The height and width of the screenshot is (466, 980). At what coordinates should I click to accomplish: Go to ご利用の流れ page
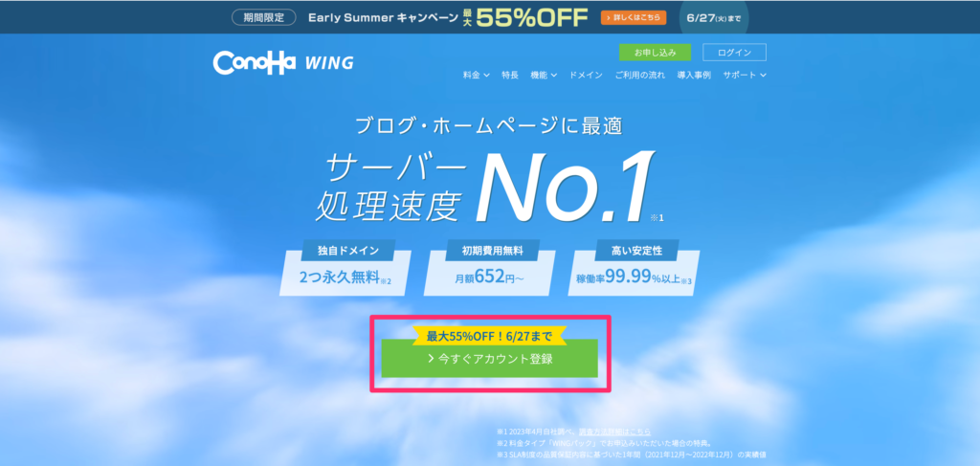[x=640, y=75]
